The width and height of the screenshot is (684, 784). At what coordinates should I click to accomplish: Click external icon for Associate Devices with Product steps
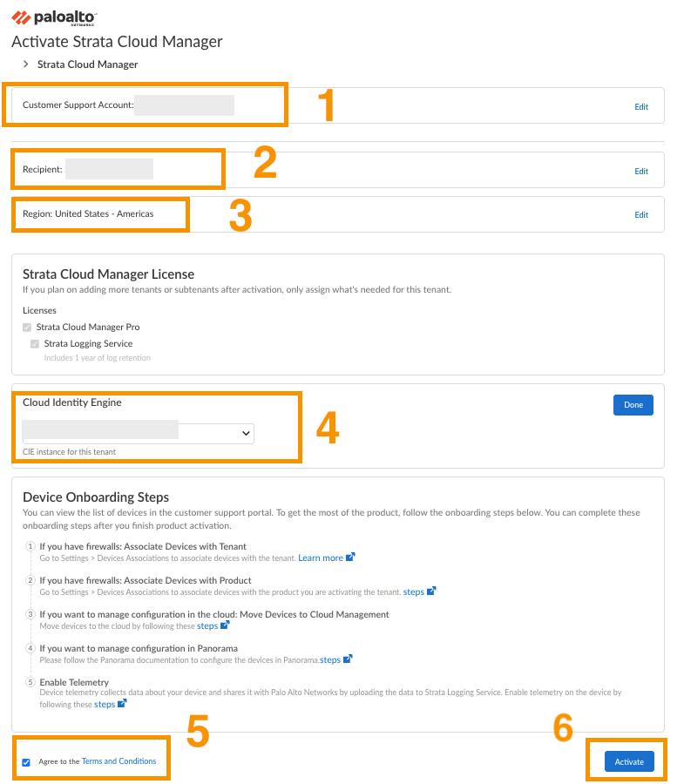431,591
